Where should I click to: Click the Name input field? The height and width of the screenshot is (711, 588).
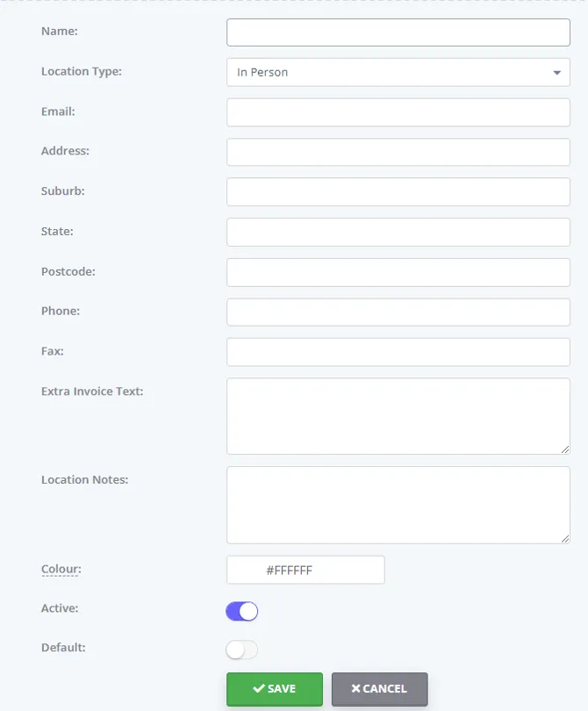point(398,32)
